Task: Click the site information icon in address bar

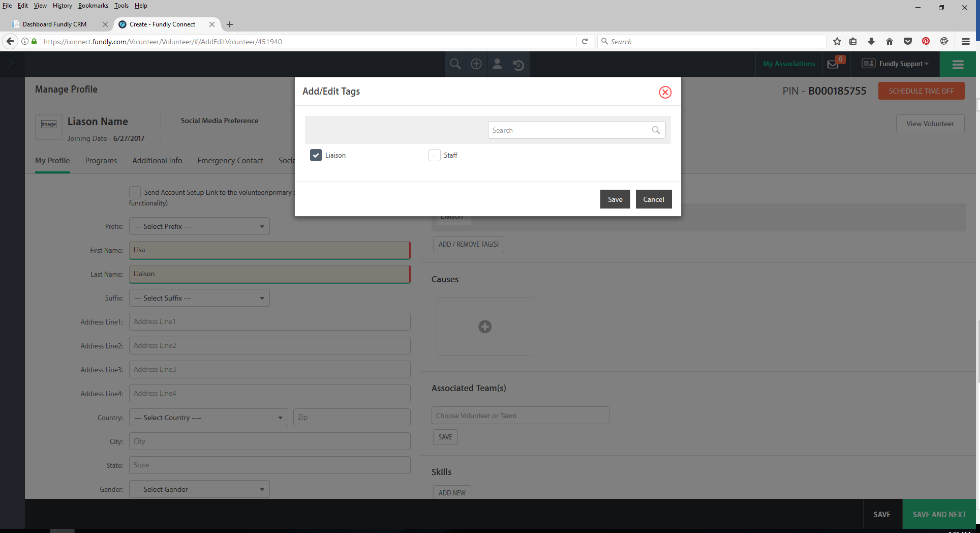Action: [24, 41]
